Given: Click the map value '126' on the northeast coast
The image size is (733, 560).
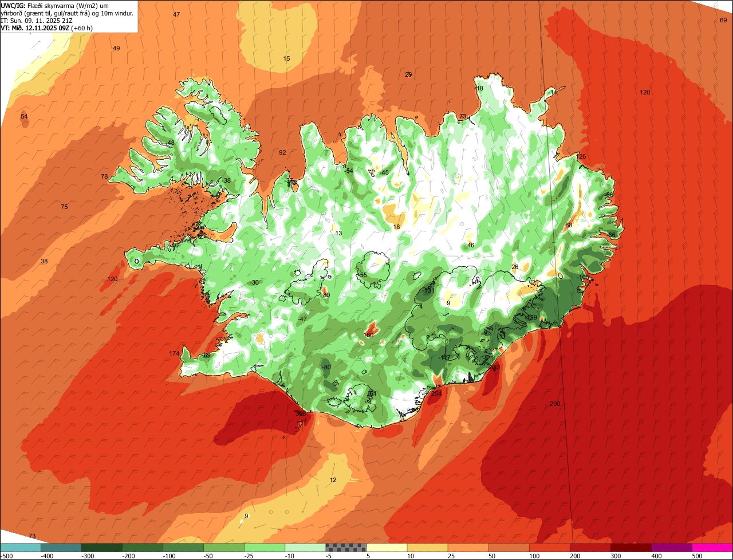Looking at the screenshot, I should point(581,156).
